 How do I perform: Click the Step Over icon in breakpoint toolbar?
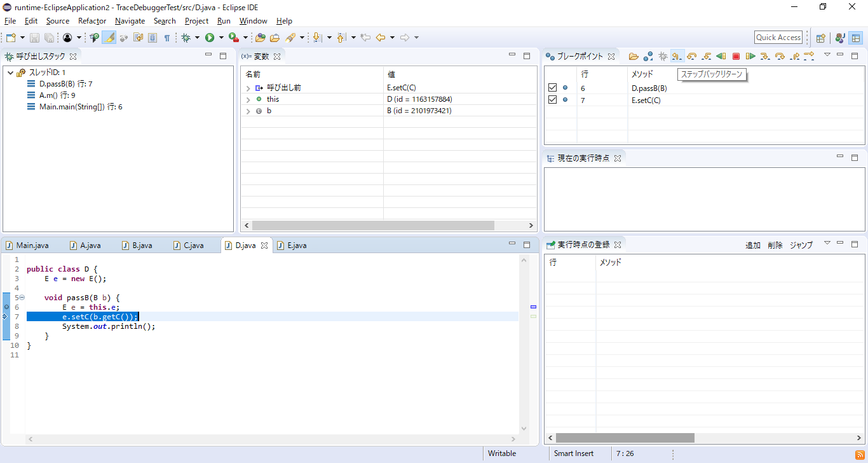point(780,56)
